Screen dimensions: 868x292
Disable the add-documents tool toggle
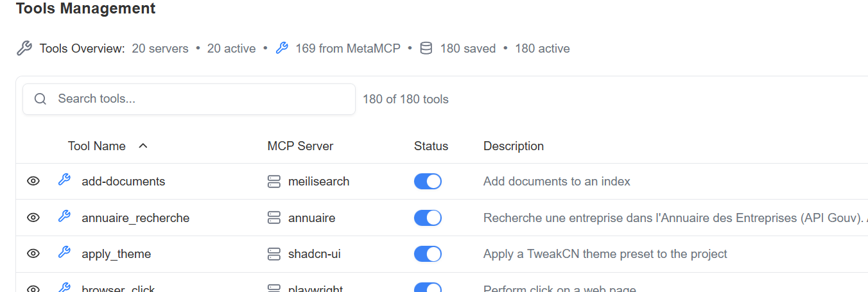coord(428,182)
